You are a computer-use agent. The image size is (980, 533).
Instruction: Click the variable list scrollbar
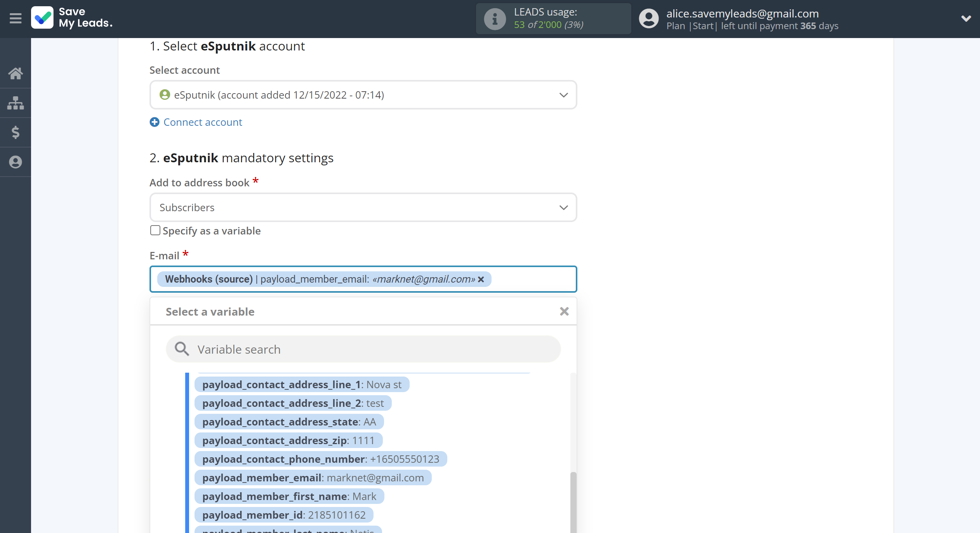tap(573, 502)
